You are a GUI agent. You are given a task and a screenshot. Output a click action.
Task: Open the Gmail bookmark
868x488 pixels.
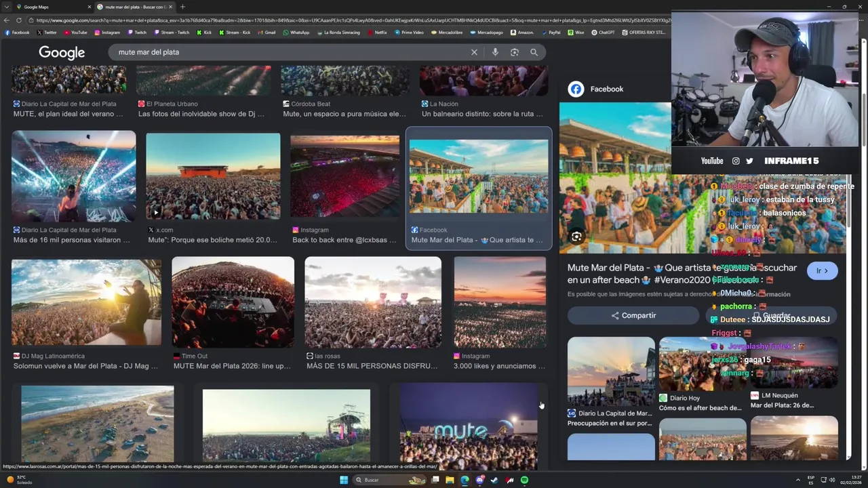(x=267, y=32)
